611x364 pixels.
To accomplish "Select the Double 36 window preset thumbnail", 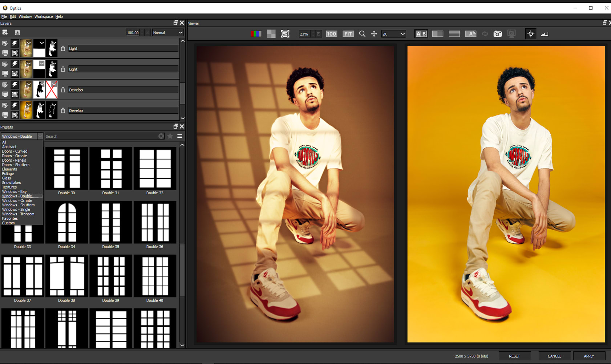I will click(155, 222).
